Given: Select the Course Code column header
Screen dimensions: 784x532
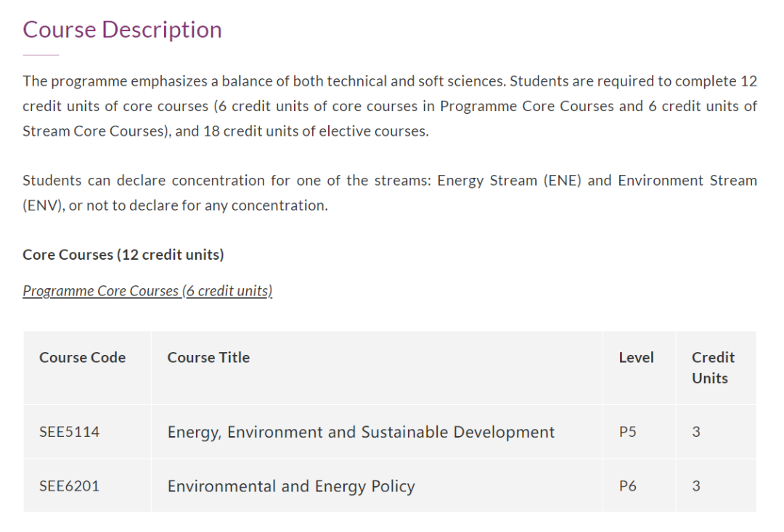Looking at the screenshot, I should pyautogui.click(x=82, y=357).
